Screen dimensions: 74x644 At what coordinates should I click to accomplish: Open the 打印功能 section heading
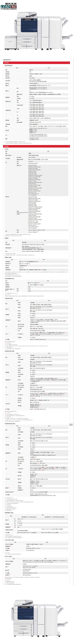tap(6, 149)
